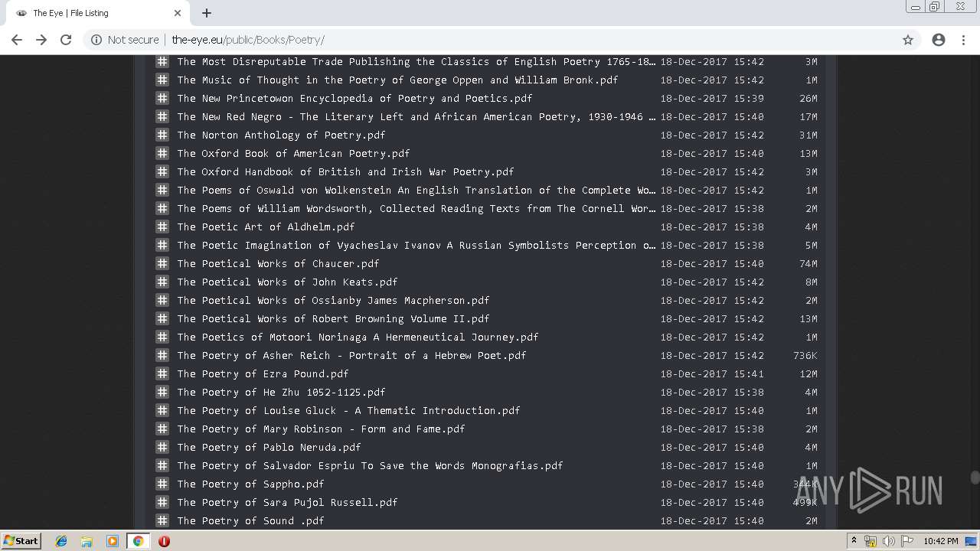Select the Chrome taskbar button
980x551 pixels.
pyautogui.click(x=138, y=541)
